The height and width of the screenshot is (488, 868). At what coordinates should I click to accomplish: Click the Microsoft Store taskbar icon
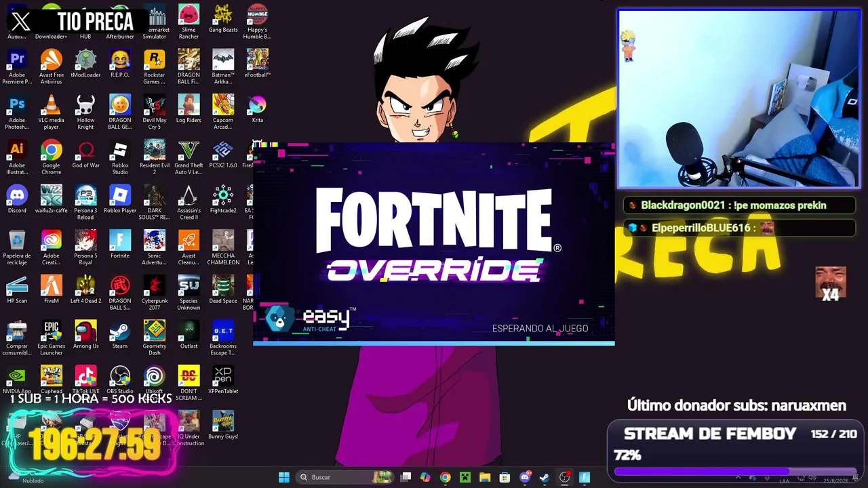505,477
